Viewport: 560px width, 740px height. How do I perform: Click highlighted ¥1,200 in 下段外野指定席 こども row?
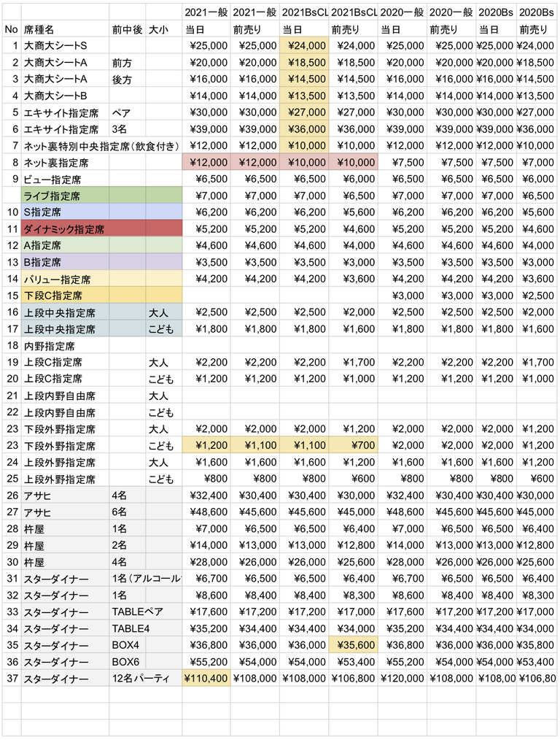206,445
